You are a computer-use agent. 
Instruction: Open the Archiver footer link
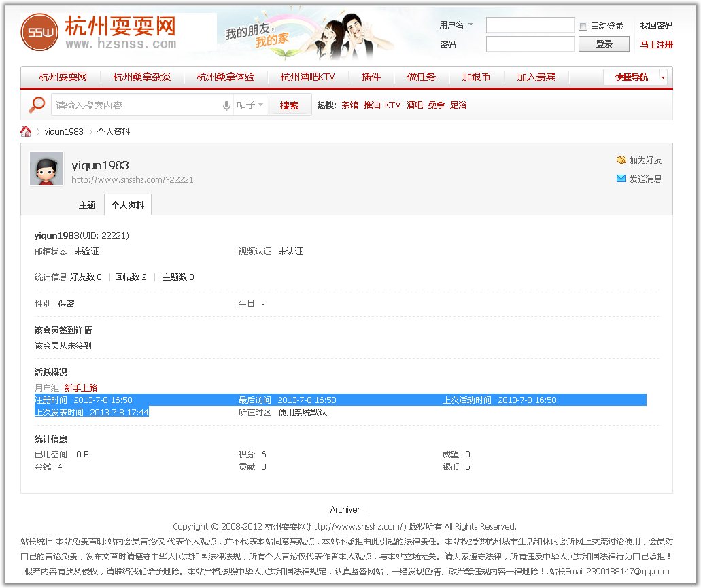click(x=345, y=509)
